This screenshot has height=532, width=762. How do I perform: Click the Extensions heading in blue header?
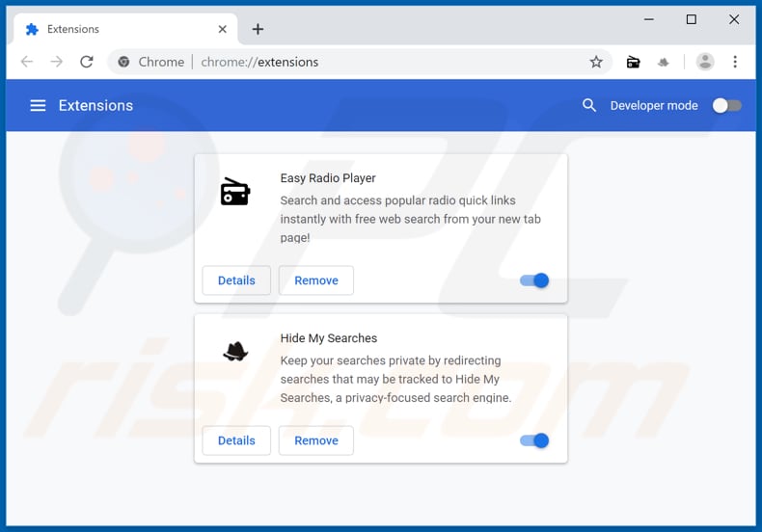point(95,105)
